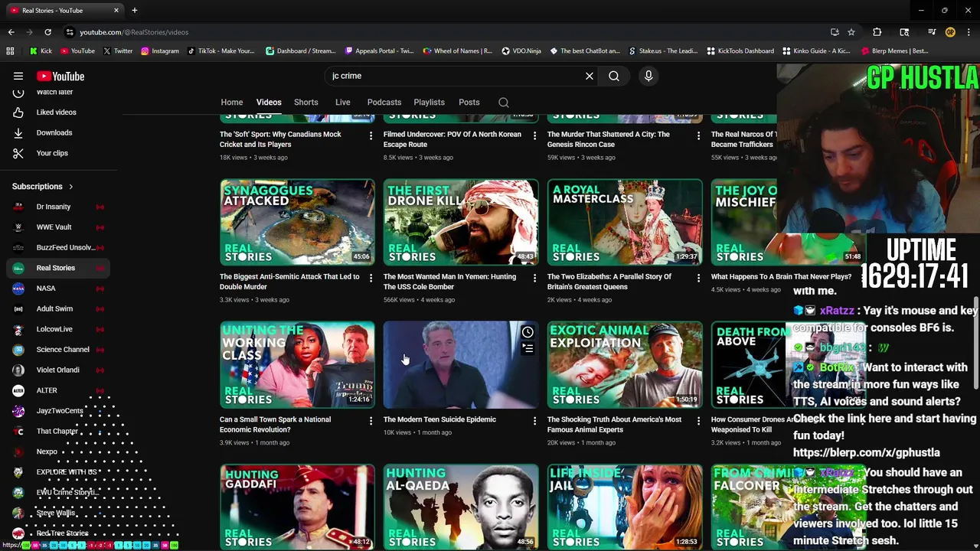Open the apps grid in bookmarks bar
This screenshot has height=551, width=980.
[x=10, y=51]
